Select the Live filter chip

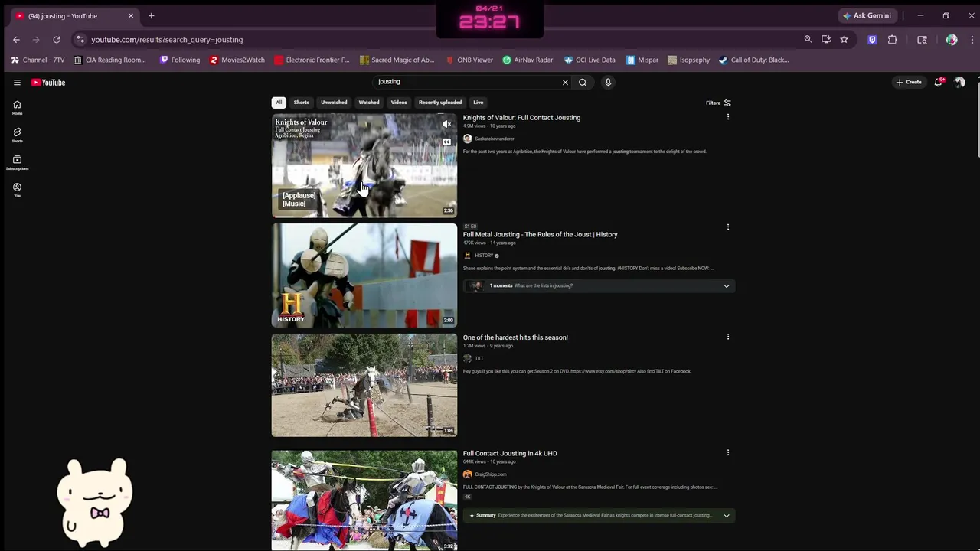pyautogui.click(x=478, y=103)
